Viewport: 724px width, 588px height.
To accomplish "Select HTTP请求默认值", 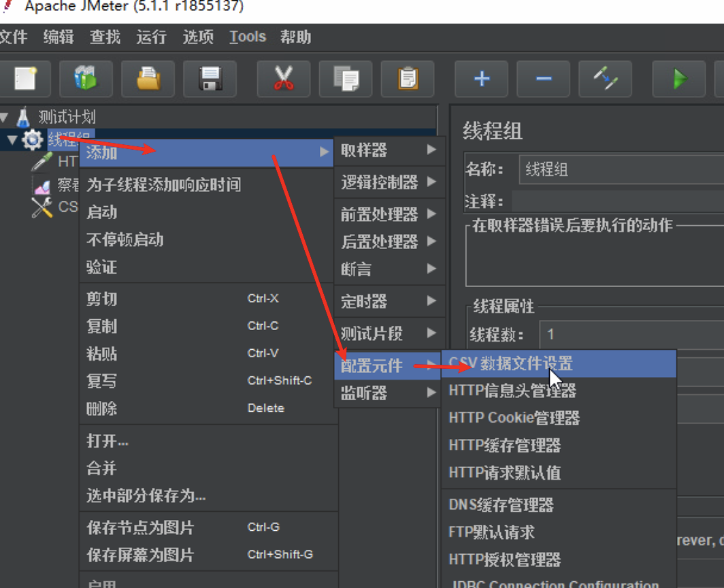I will coord(559,472).
